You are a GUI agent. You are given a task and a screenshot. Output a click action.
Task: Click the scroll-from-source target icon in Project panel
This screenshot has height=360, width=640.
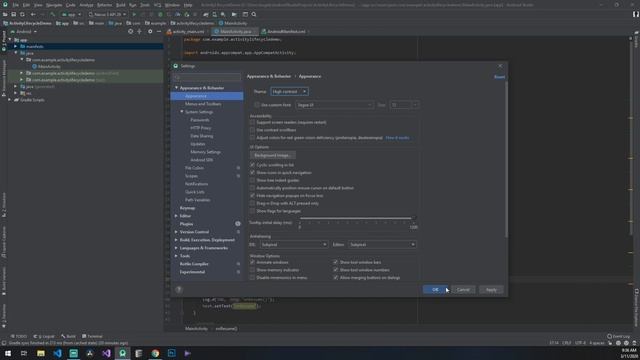point(131,31)
